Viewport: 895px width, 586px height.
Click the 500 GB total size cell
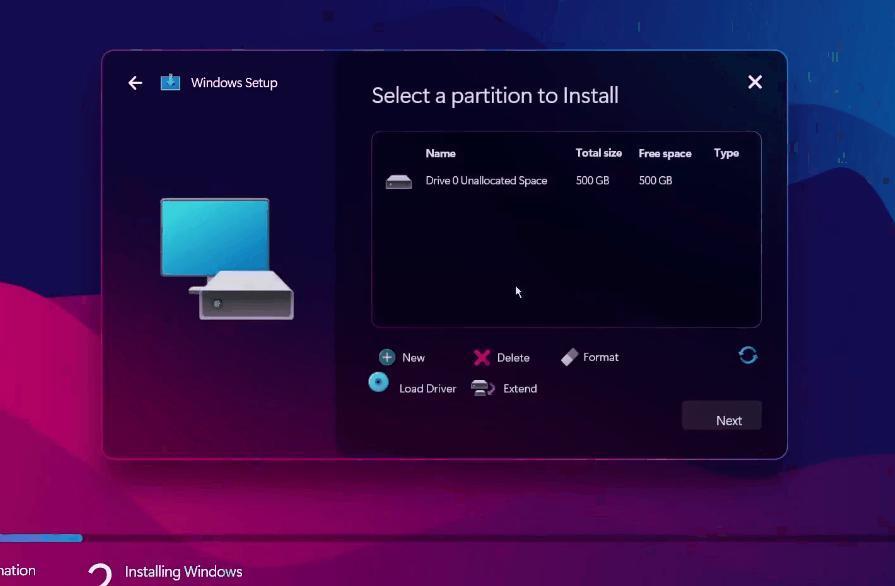592,180
